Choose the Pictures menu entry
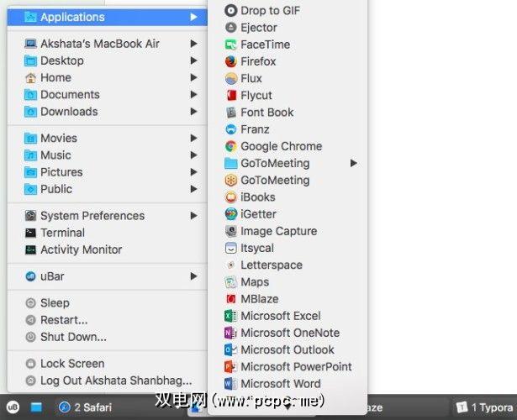 pos(107,172)
